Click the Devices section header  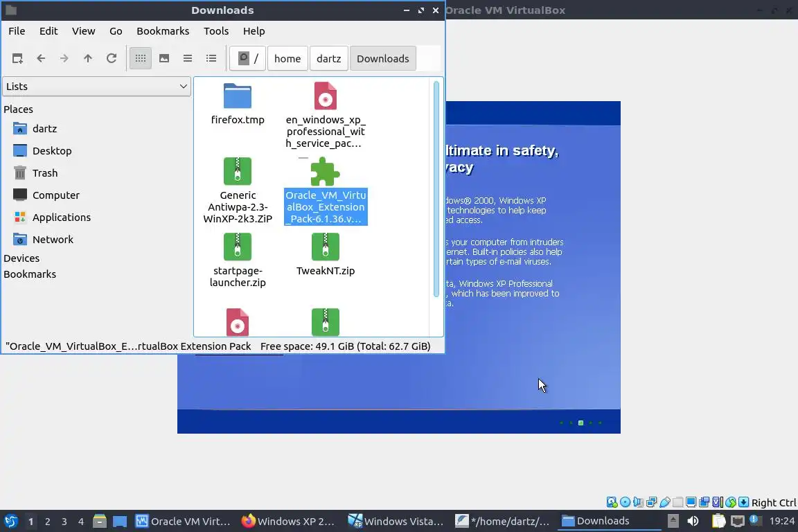pyautogui.click(x=21, y=258)
